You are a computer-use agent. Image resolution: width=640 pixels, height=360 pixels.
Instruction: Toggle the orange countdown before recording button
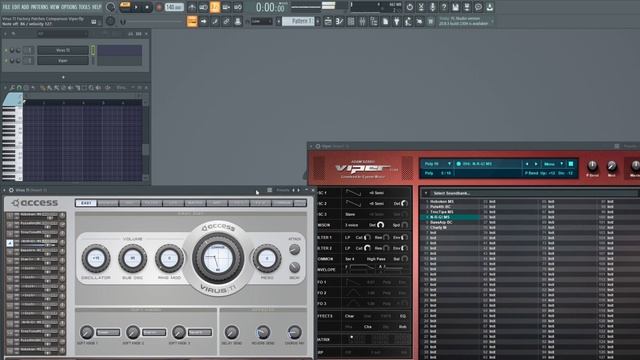pos(215,7)
